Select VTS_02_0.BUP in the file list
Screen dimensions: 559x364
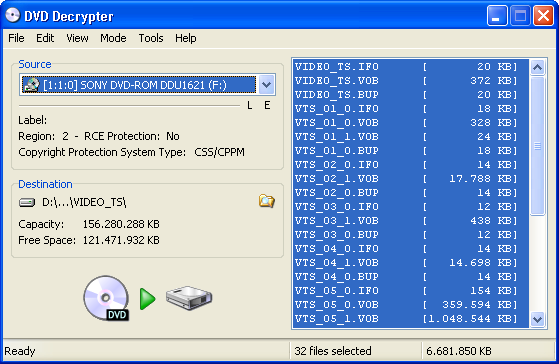410,193
